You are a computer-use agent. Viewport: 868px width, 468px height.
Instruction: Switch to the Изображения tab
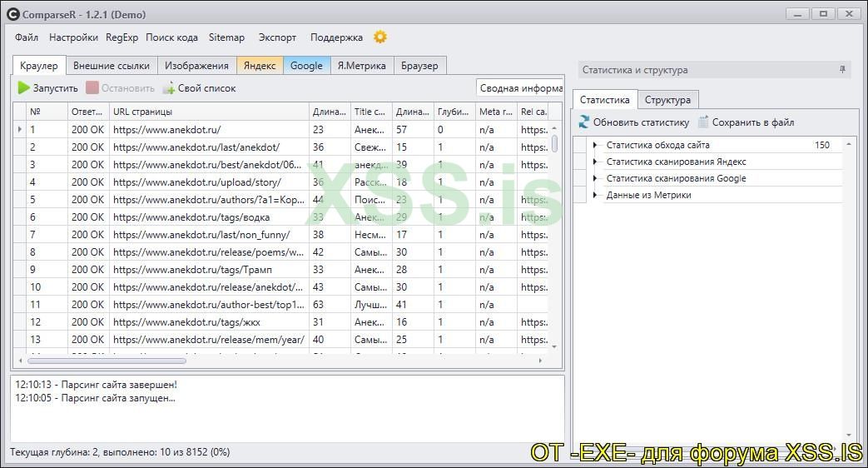point(196,65)
